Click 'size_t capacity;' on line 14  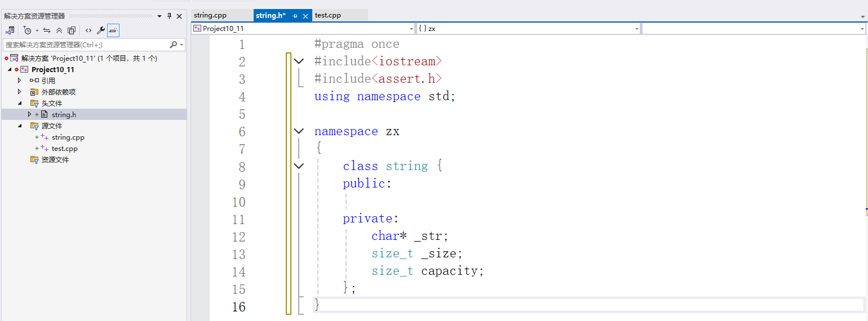coord(428,271)
